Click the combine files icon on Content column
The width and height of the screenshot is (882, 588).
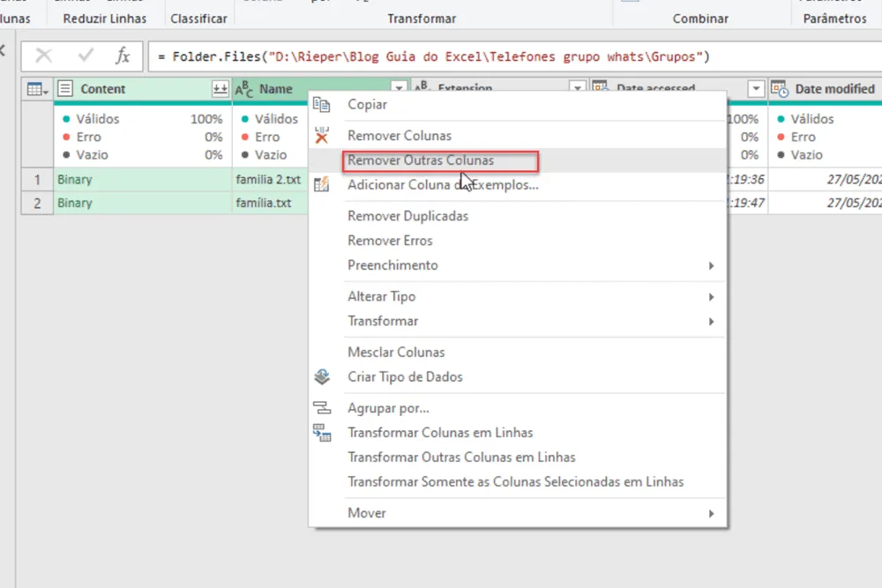pyautogui.click(x=220, y=89)
